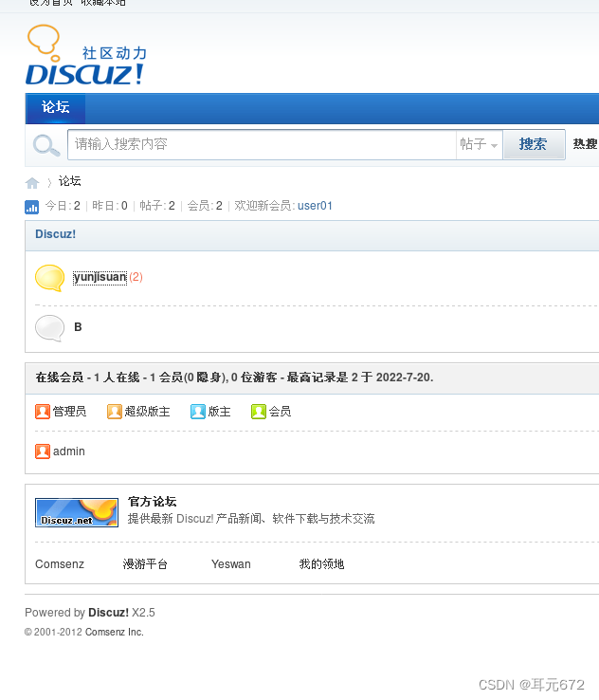Viewport: 599px width, 700px height.
Task: Open the 帖子 search type dropdown
Action: click(479, 144)
